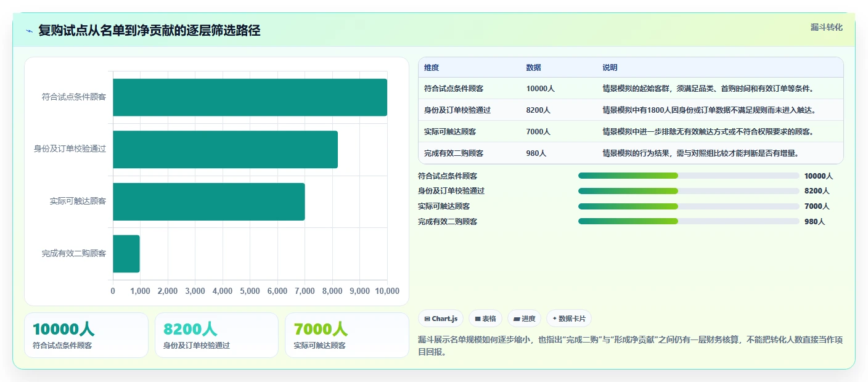This screenshot has height=382, width=868.
Task: Click the chart y-axis label 符合试点条件顾客
Action: [x=74, y=97]
